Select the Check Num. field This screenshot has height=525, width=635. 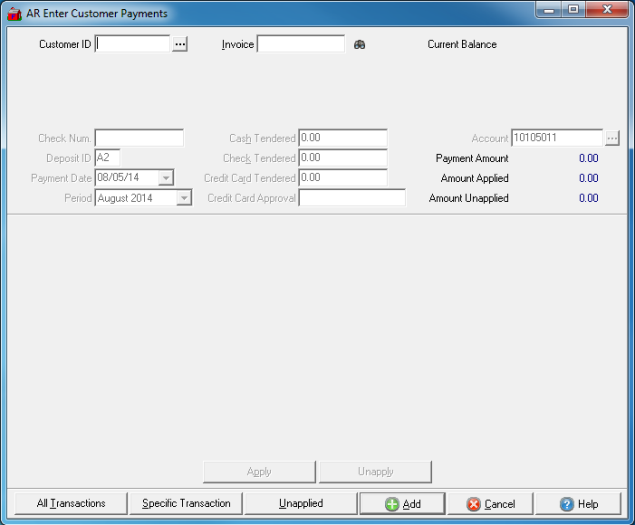(139, 138)
